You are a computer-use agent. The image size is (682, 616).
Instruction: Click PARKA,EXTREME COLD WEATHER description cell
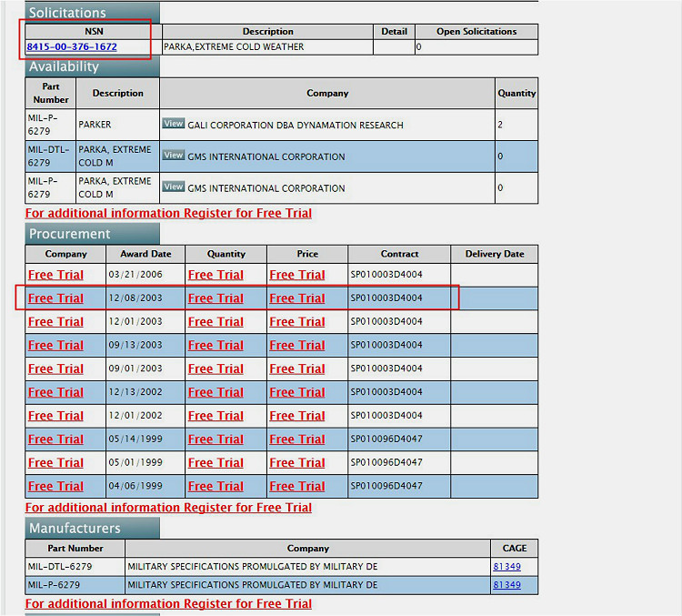267,47
